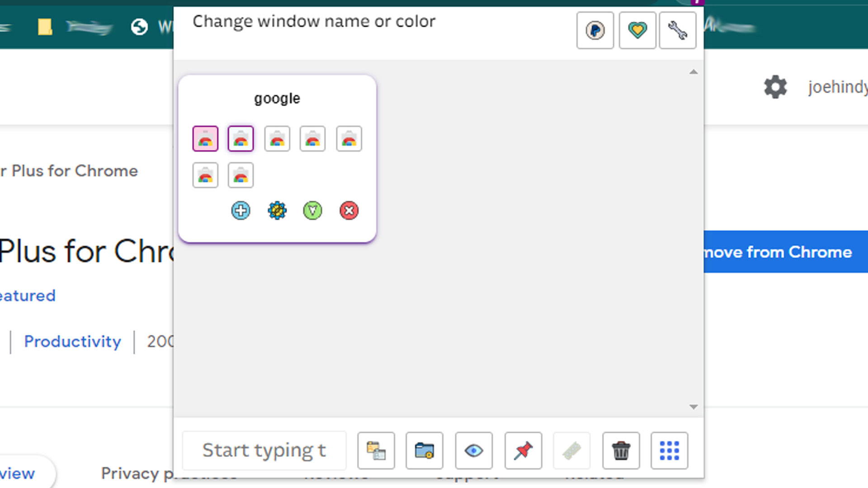This screenshot has width=868, height=488.
Task: Toggle eye visibility icon in bottom toolbar
Action: pyautogui.click(x=474, y=450)
